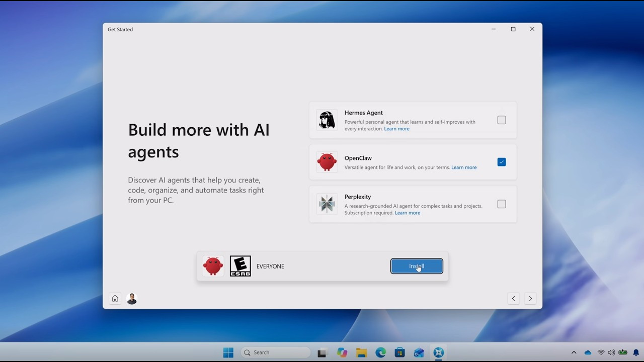Click the "Discover AI agents" description paragraph
644x362 pixels.
pyautogui.click(x=196, y=190)
